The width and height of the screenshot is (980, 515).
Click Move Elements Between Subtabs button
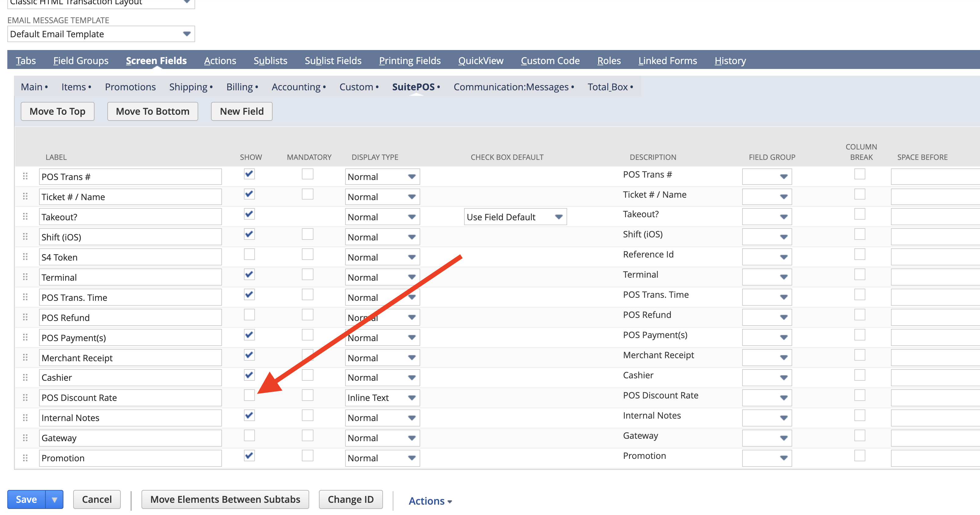(225, 499)
